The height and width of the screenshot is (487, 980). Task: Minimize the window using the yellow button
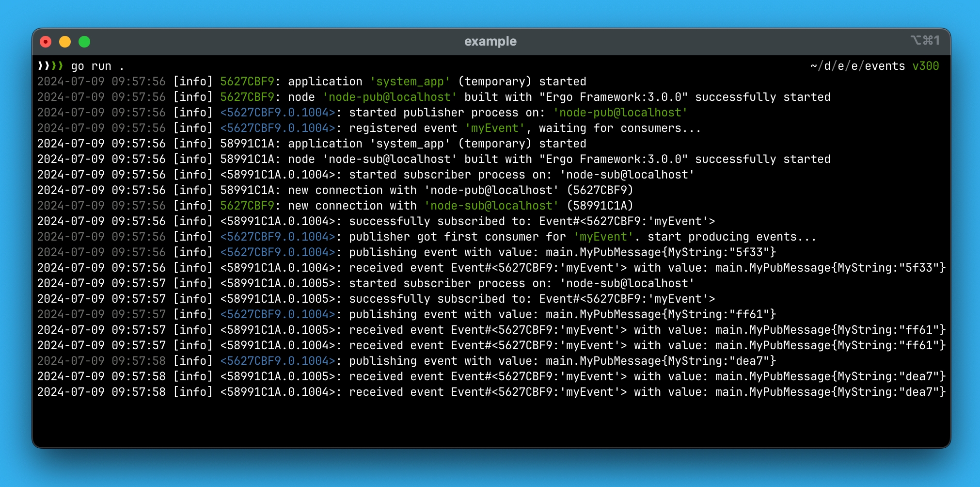click(65, 42)
